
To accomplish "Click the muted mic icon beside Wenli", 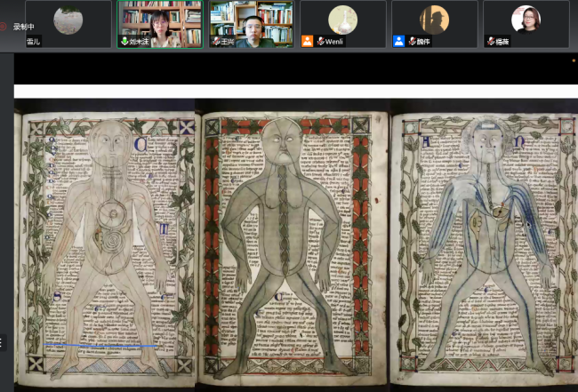I will pyautogui.click(x=320, y=42).
